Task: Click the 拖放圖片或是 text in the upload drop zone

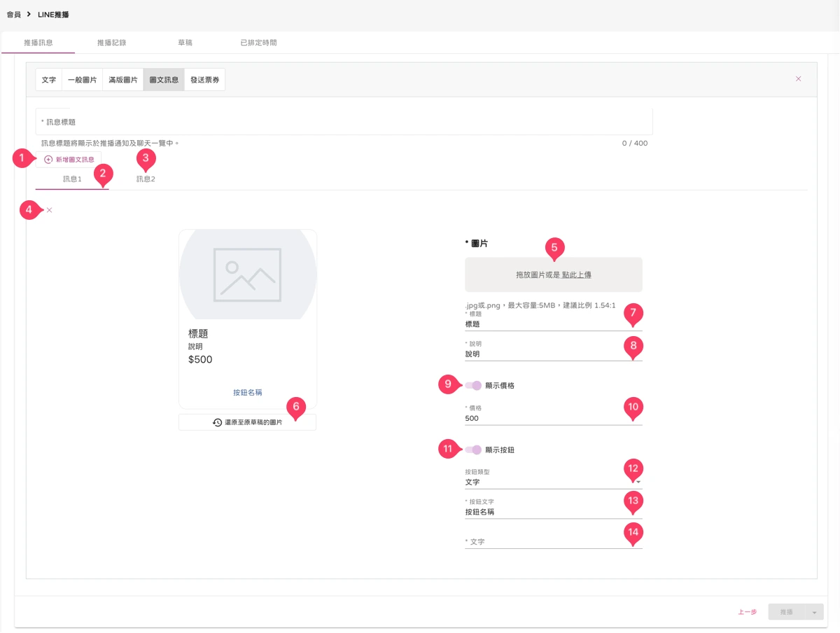Action: point(538,275)
